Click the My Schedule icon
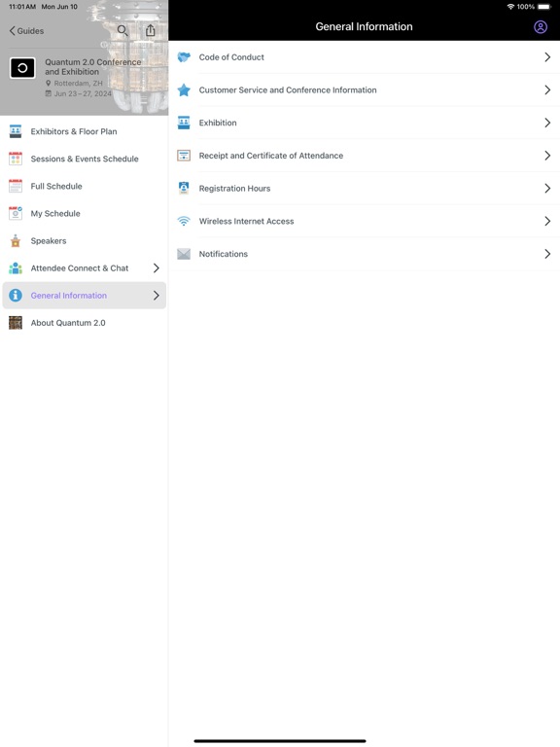The width and height of the screenshot is (560, 747). pyautogui.click(x=16, y=213)
